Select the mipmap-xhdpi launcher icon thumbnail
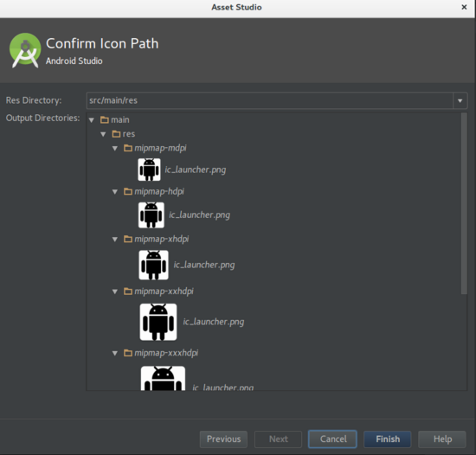 coord(153,265)
